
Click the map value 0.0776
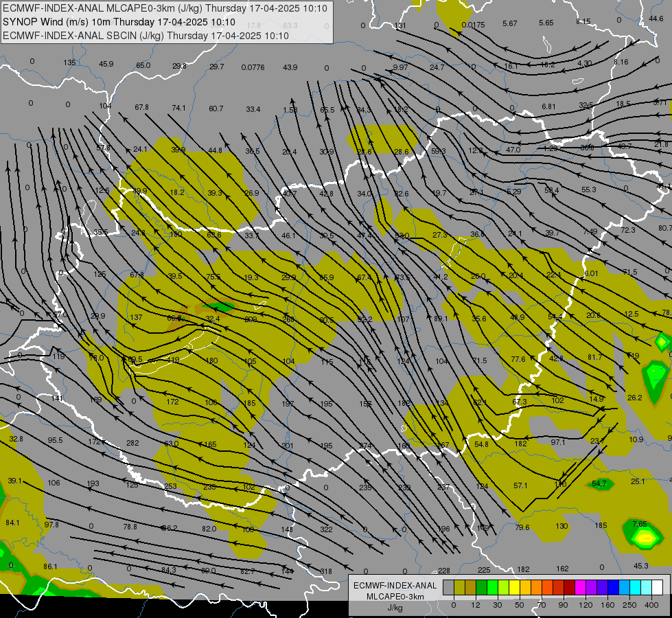pyautogui.click(x=253, y=67)
